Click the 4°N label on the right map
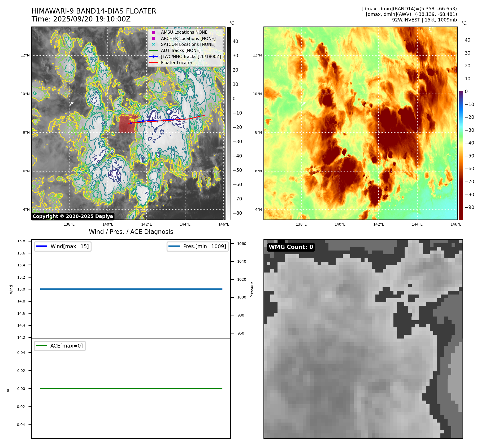This screenshot has height=448, width=481. tap(258, 209)
